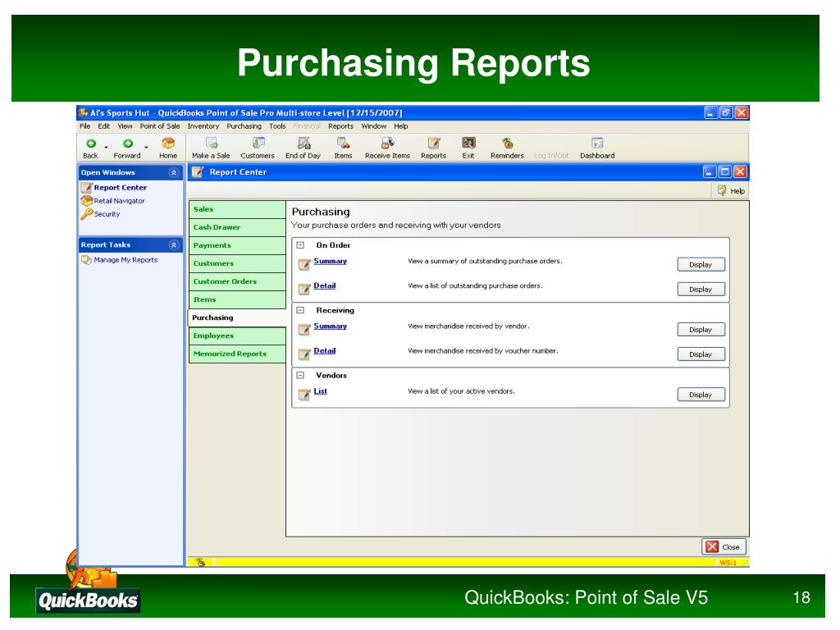The width and height of the screenshot is (840, 630).
Task: Open the Inventory menu
Action: point(203,126)
